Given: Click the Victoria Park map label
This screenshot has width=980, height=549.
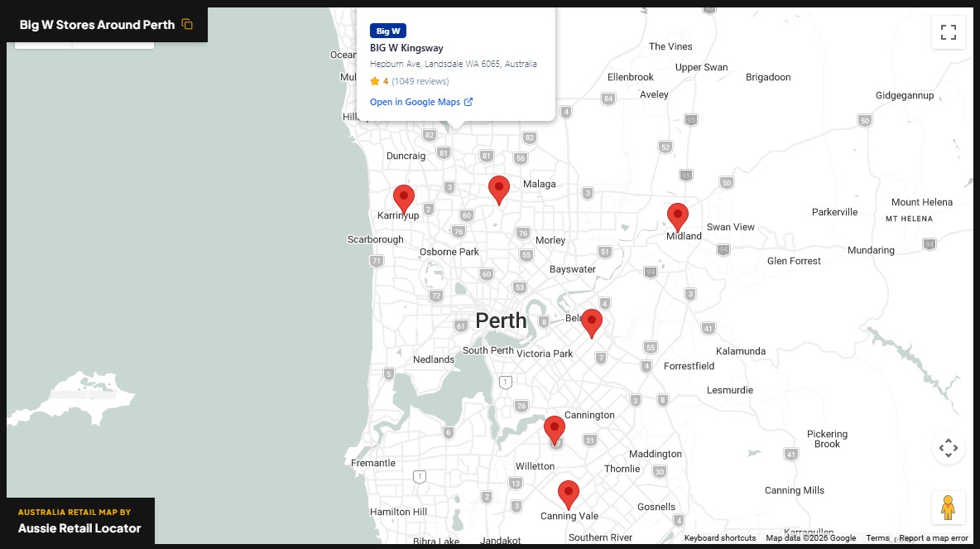Looking at the screenshot, I should pyautogui.click(x=545, y=354).
